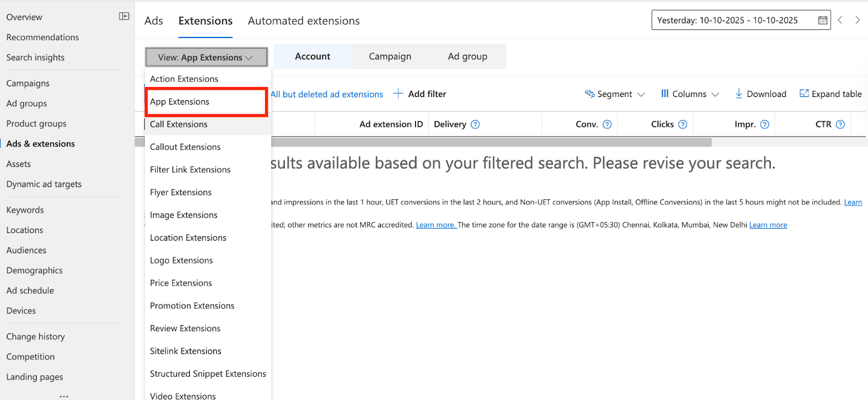Click Add filter button

[420, 94]
